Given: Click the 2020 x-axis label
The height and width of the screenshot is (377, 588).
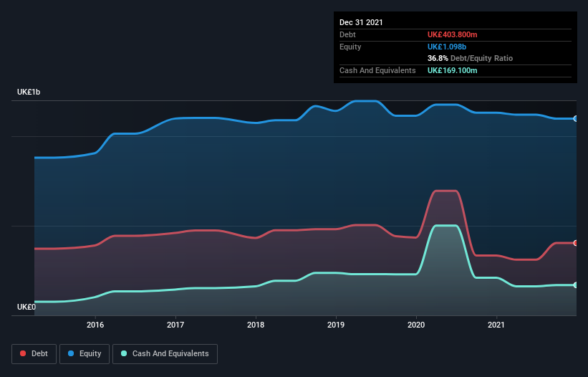Looking at the screenshot, I should [416, 325].
